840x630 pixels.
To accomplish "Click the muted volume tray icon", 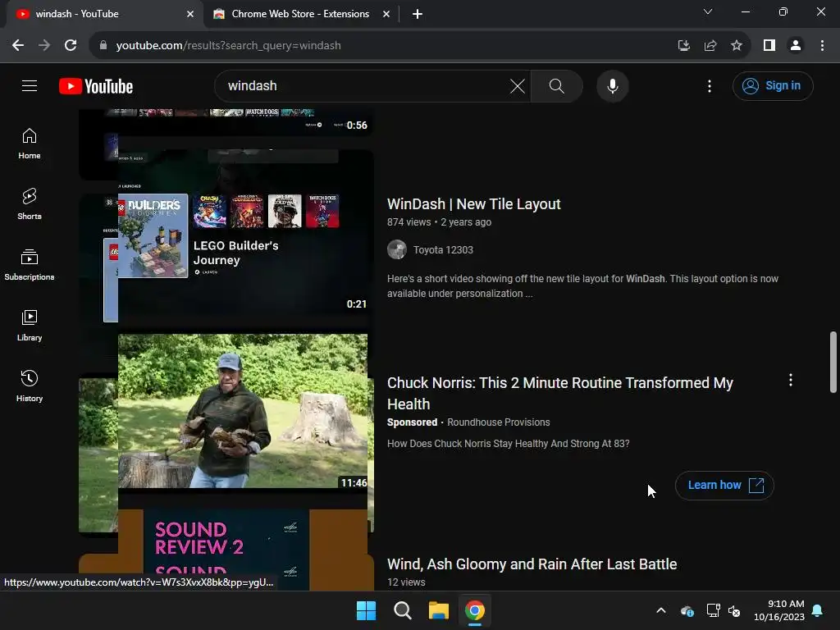I will tap(734, 610).
